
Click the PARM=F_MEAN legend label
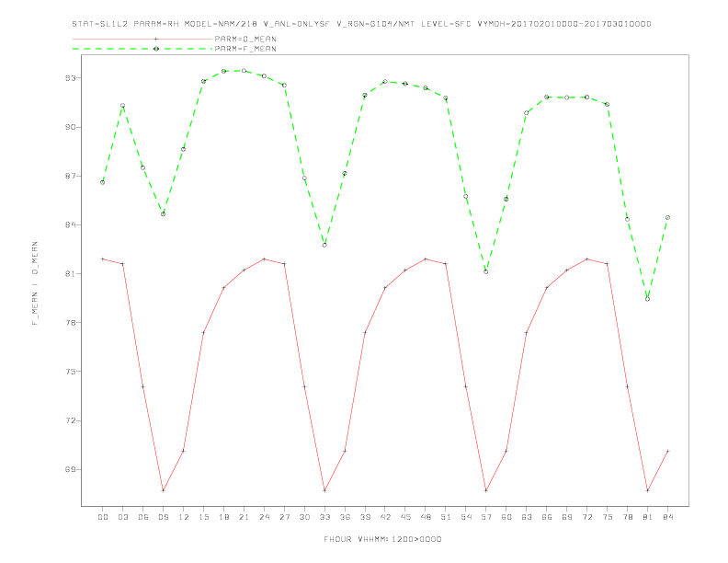coord(245,49)
